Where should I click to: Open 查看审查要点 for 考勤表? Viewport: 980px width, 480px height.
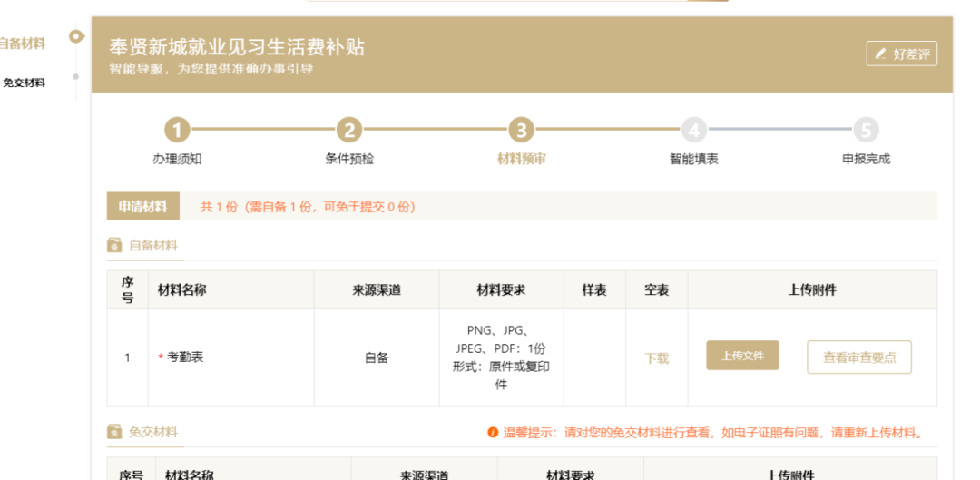click(x=858, y=358)
